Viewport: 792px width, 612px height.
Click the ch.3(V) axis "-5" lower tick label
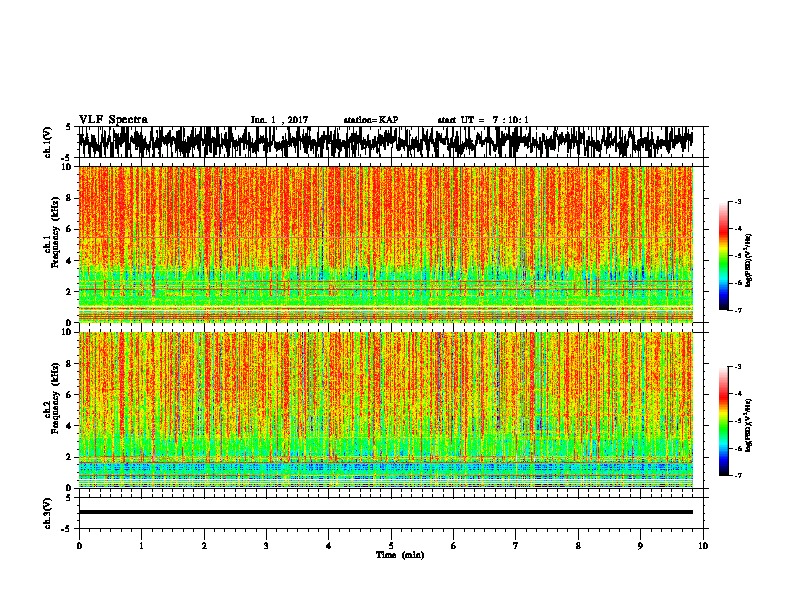(x=67, y=529)
